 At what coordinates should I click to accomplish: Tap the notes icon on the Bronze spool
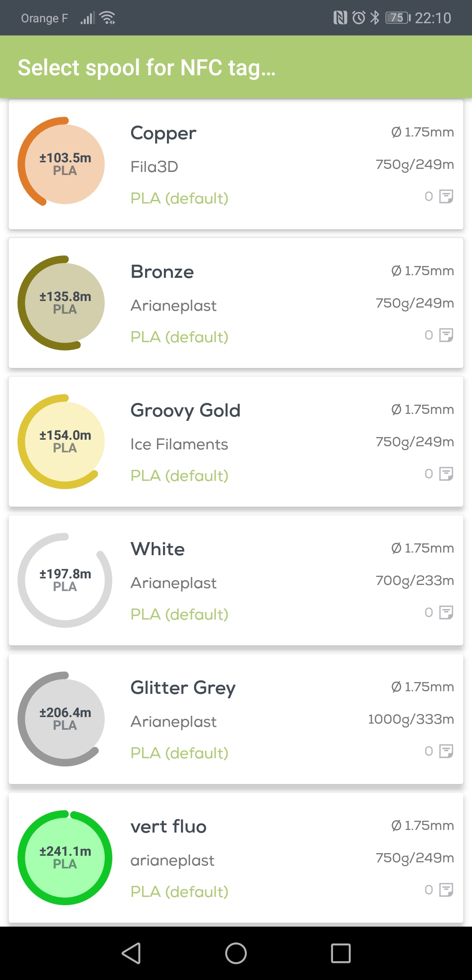(446, 335)
